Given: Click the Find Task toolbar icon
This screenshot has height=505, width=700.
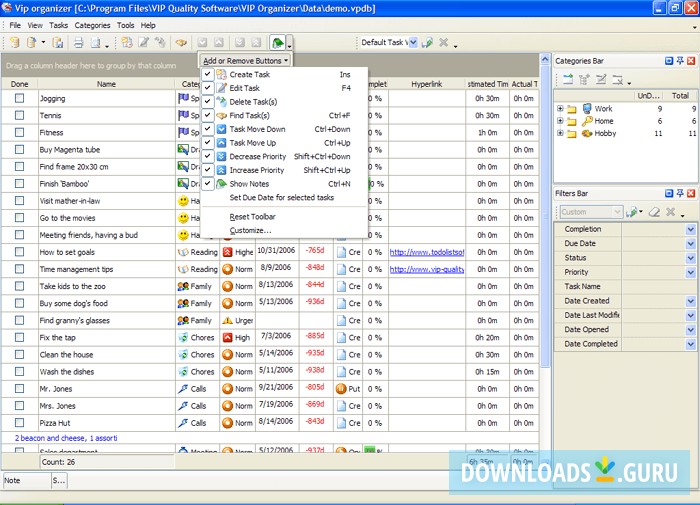Looking at the screenshot, I should click(x=181, y=43).
